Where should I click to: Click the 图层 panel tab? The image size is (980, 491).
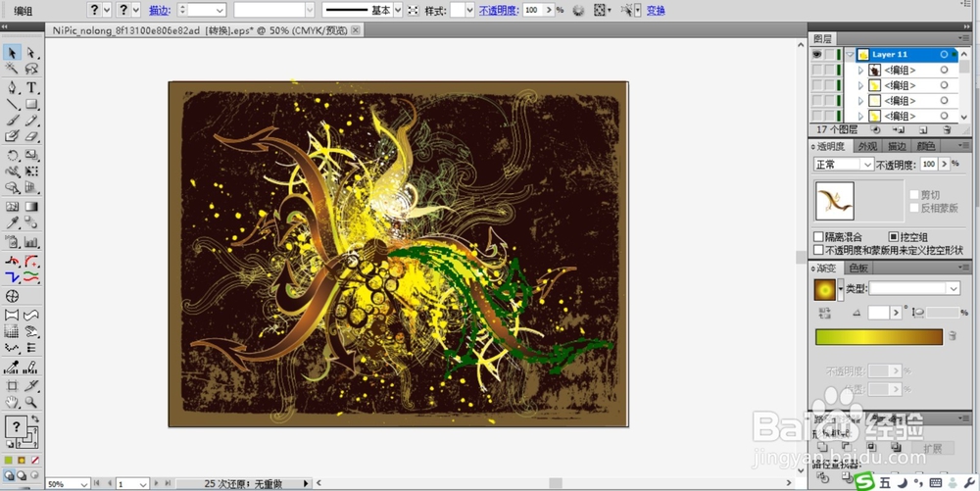pyautogui.click(x=822, y=39)
